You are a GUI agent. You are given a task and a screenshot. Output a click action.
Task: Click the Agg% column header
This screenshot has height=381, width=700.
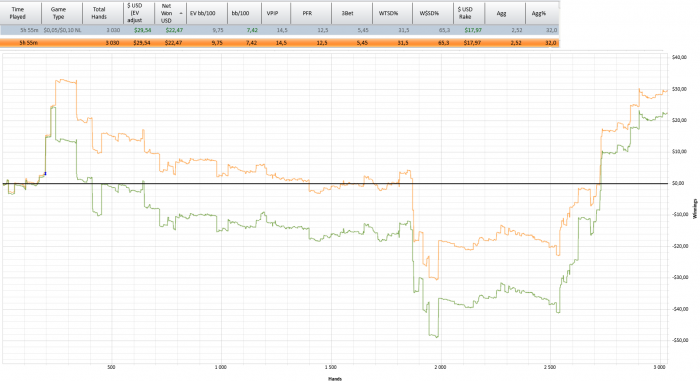pyautogui.click(x=542, y=13)
